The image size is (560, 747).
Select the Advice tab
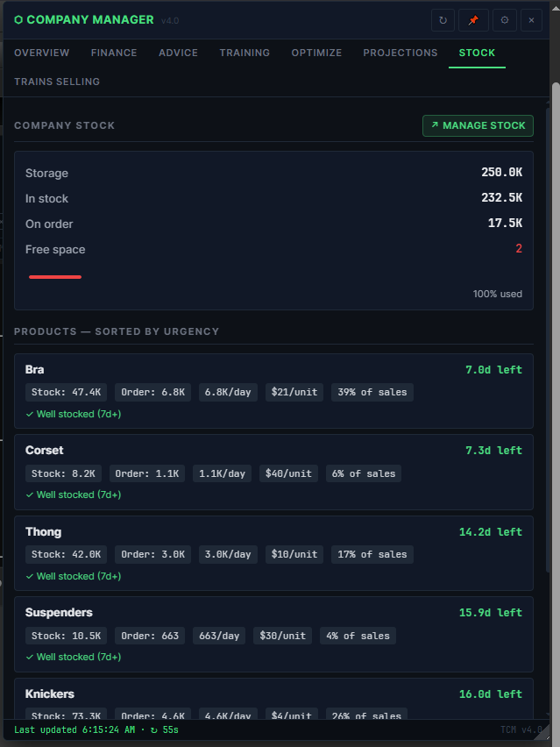178,53
